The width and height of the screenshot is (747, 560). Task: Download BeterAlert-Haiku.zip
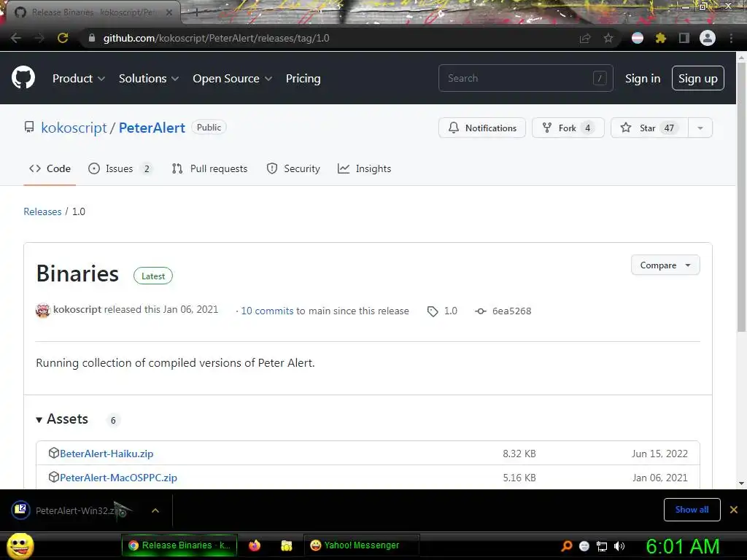click(x=107, y=454)
